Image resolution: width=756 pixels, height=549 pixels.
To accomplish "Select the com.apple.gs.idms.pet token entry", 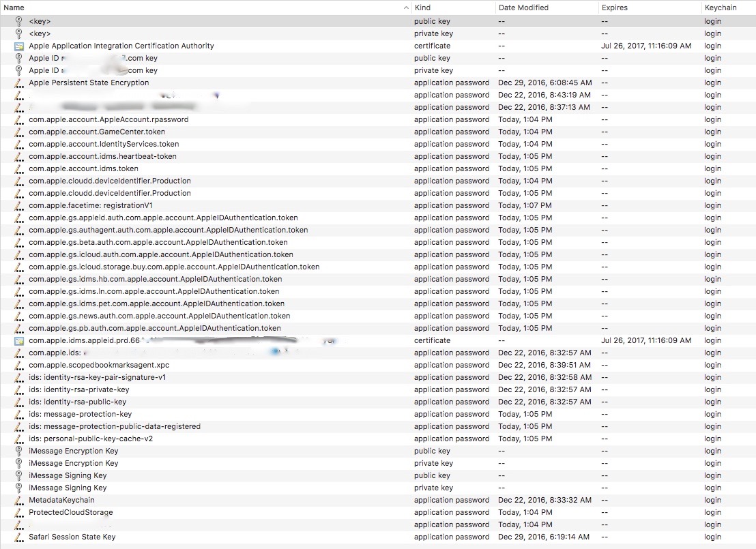I will 378,304.
